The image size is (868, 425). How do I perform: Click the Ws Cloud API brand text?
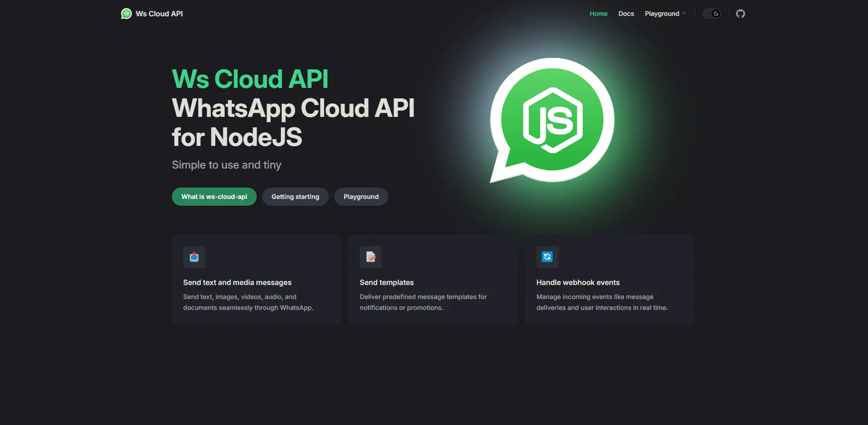click(x=159, y=14)
